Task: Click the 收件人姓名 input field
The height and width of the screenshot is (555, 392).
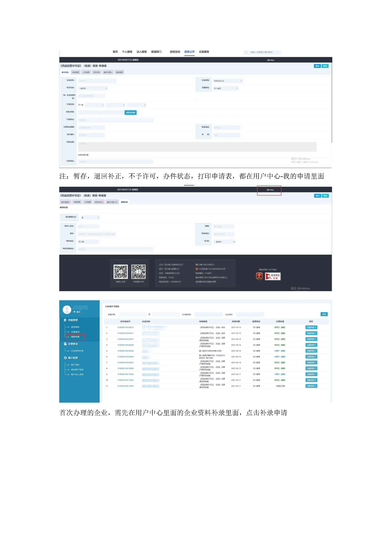Action: point(88,227)
